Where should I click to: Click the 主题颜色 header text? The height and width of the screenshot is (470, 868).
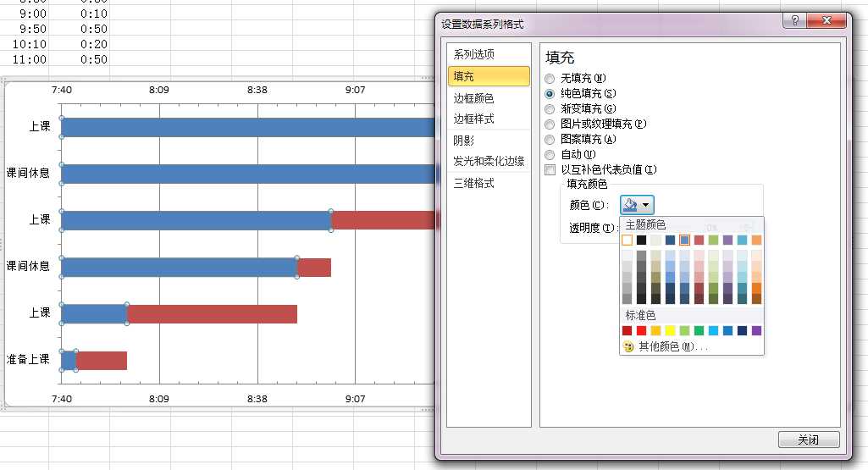click(645, 224)
